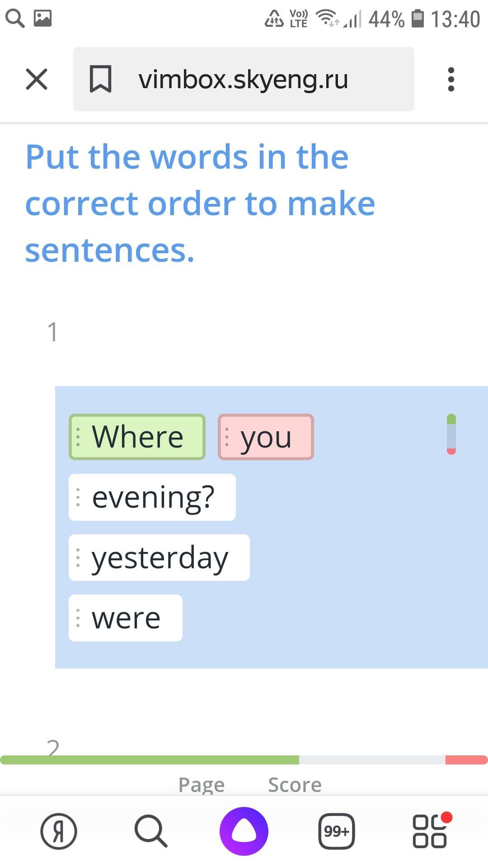Select the 'you' word tile
This screenshot has height=868, width=488.
[266, 437]
